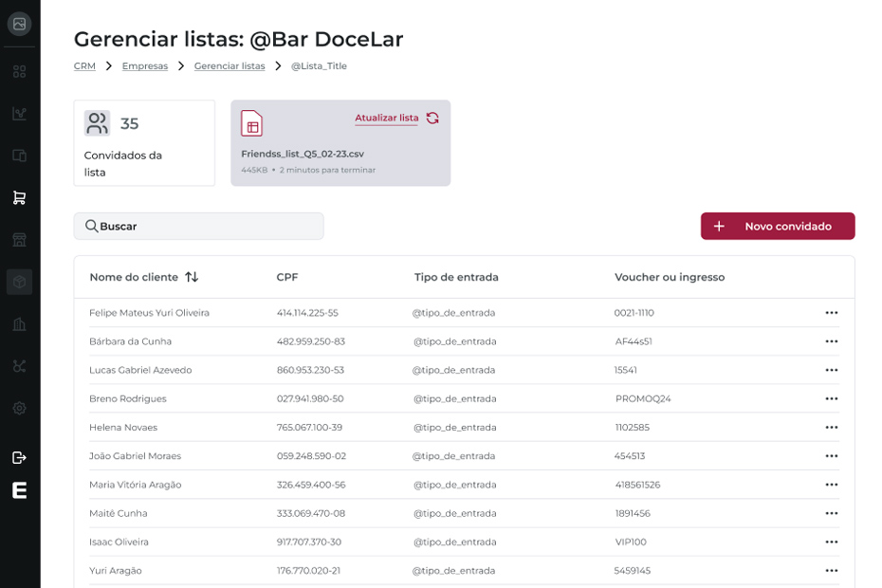882x588 pixels.
Task: Open the image placeholder at sidebar top
Action: (x=19, y=24)
